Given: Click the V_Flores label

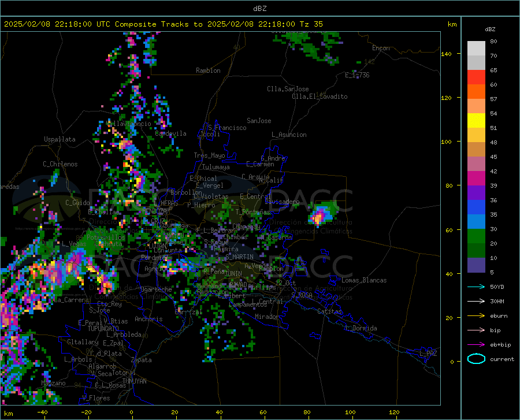Looking at the screenshot, I should [x=96, y=398].
